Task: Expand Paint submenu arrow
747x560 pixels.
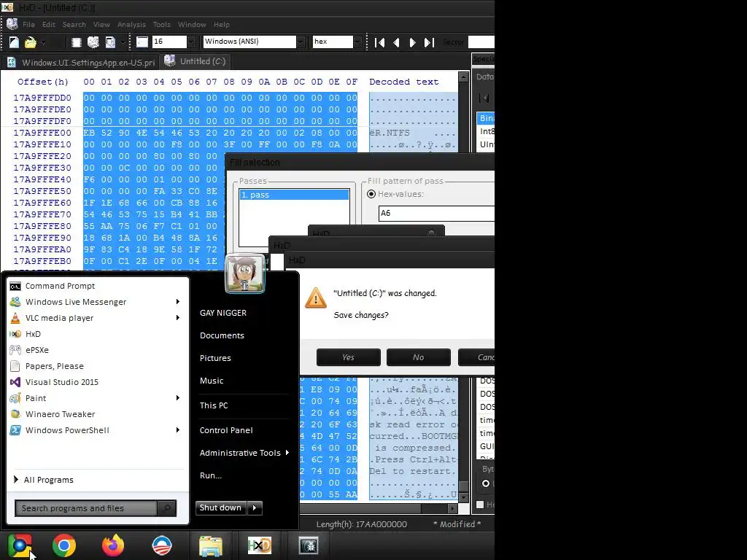Action: click(x=178, y=398)
